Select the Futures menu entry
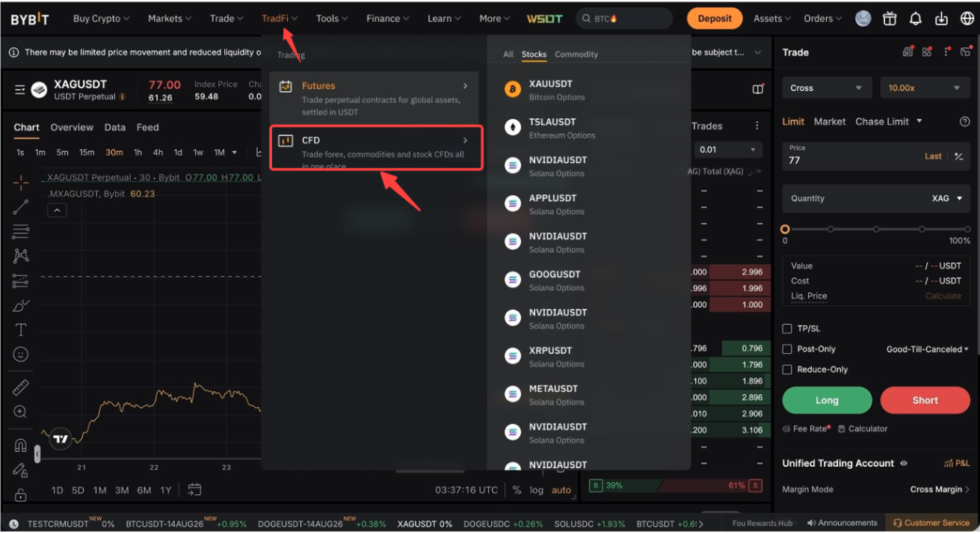980x534 pixels. click(x=374, y=98)
